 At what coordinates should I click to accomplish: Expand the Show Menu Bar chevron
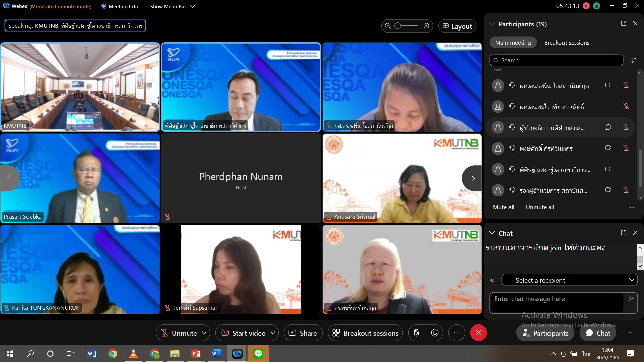[192, 6]
